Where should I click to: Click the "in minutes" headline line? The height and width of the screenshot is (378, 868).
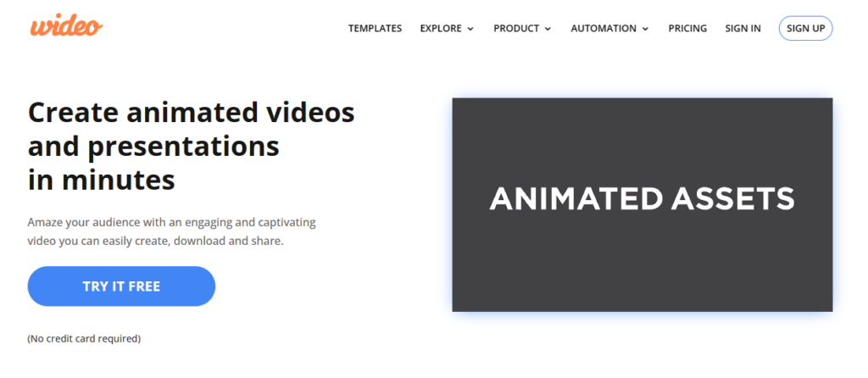101,180
